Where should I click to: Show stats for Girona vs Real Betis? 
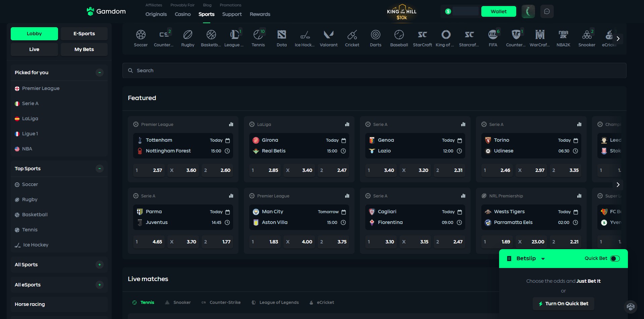coord(347,124)
